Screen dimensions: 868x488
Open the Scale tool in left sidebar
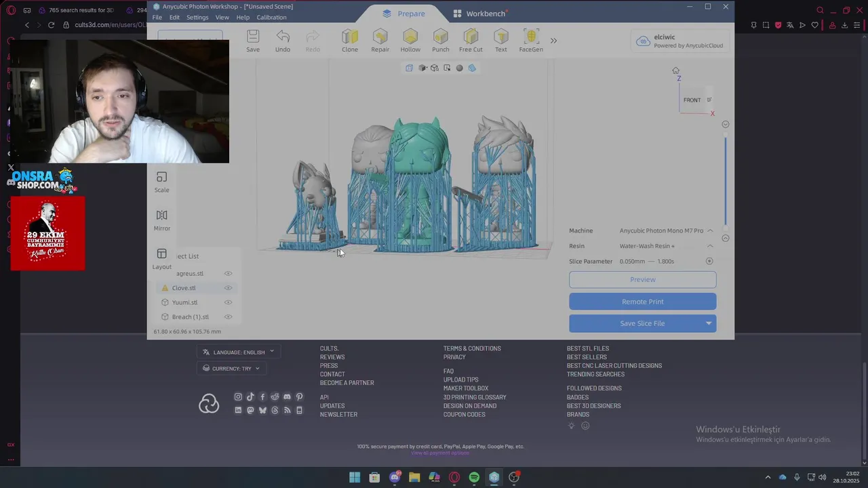(x=161, y=182)
